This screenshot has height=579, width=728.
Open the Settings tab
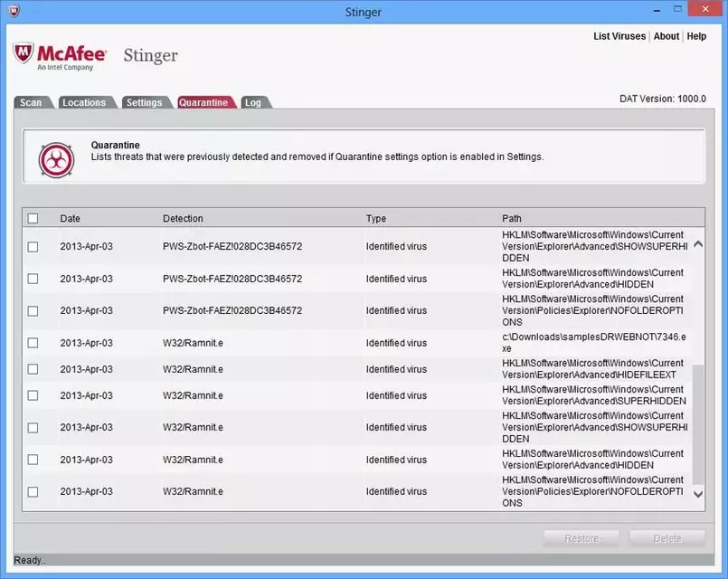coord(145,102)
